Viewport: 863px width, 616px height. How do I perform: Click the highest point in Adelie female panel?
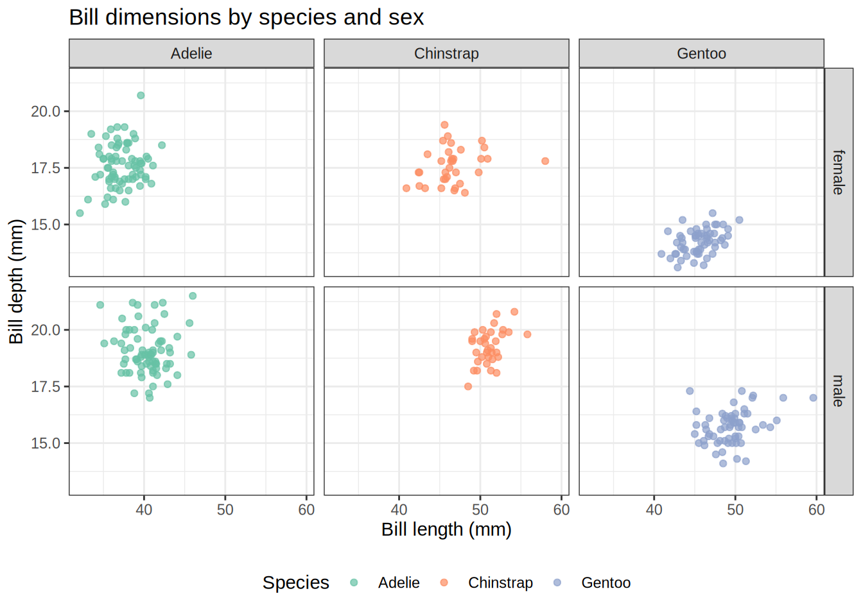coord(141,96)
